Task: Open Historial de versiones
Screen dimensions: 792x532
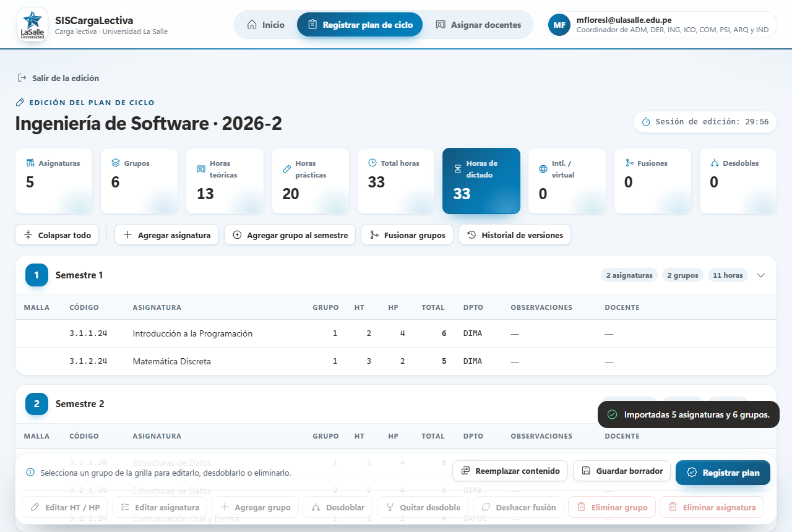Action: [515, 234]
